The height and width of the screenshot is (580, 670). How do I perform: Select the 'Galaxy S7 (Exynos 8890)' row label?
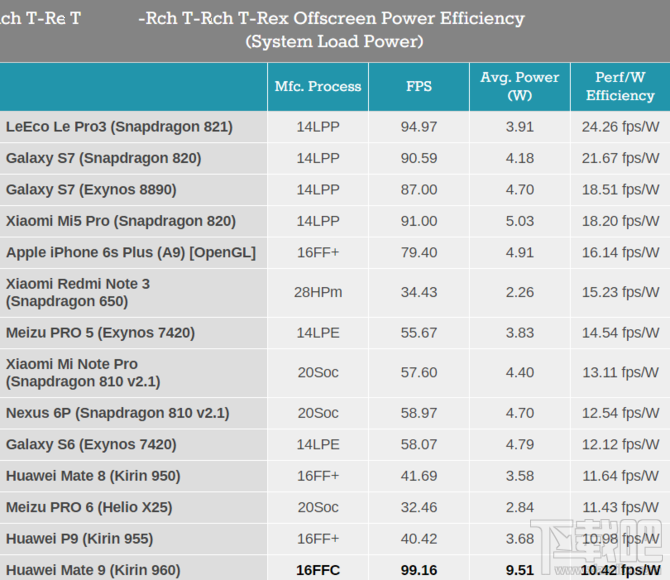(91, 190)
